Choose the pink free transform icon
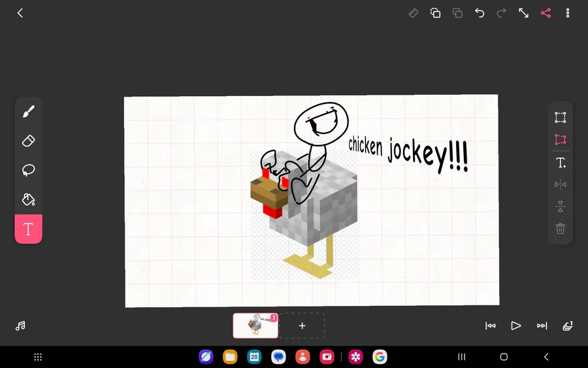Viewport: 588px width, 368px height. 561,139
